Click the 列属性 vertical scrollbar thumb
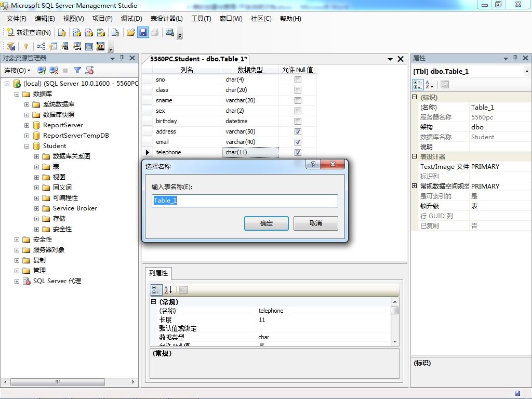Viewport: 532px width, 399px height. pyautogui.click(x=395, y=311)
